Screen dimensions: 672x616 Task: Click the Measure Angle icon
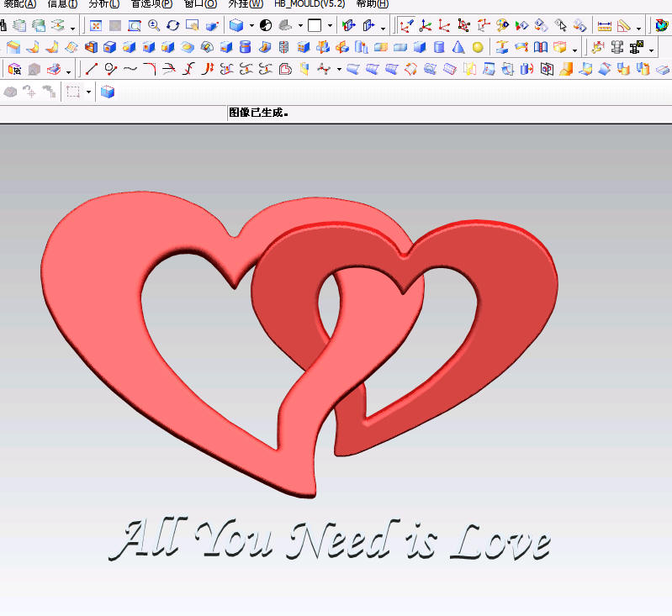[x=623, y=26]
